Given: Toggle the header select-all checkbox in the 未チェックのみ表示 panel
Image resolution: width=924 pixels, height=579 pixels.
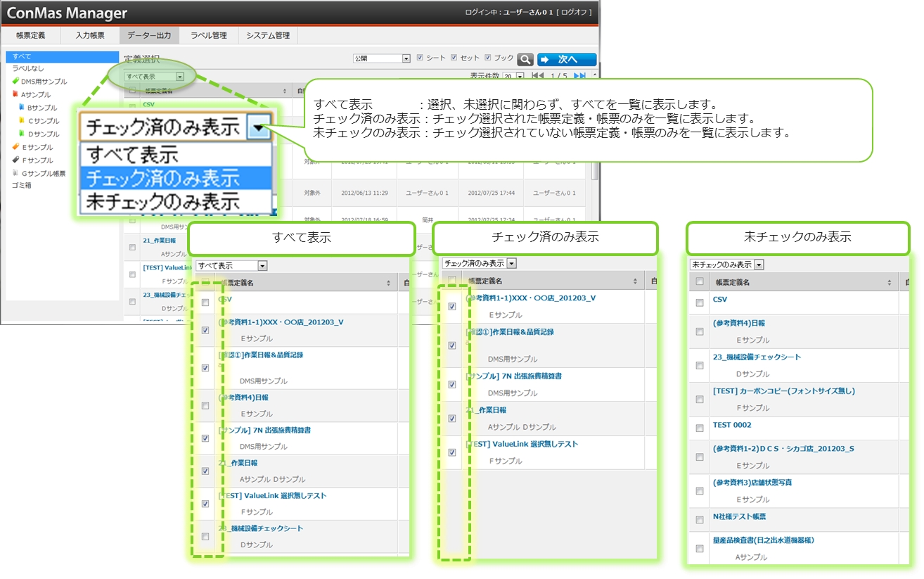Looking at the screenshot, I should click(x=700, y=282).
